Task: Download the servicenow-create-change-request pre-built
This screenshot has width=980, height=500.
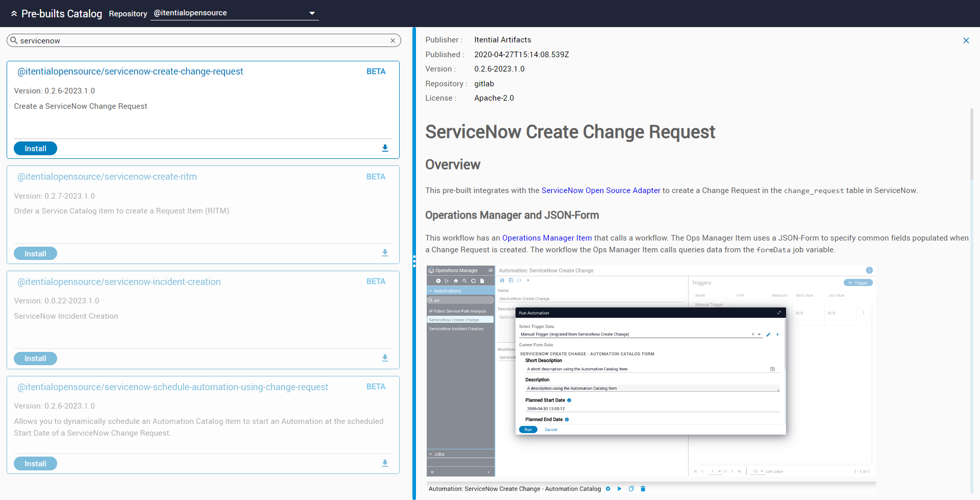Action: click(385, 148)
